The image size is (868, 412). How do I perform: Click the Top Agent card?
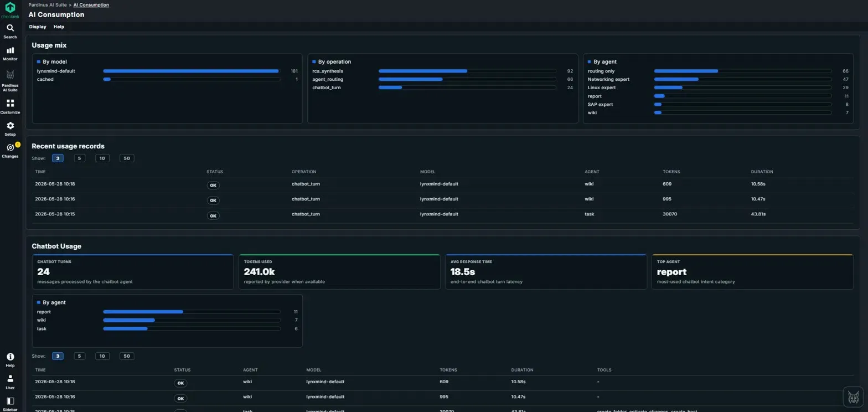coord(753,272)
